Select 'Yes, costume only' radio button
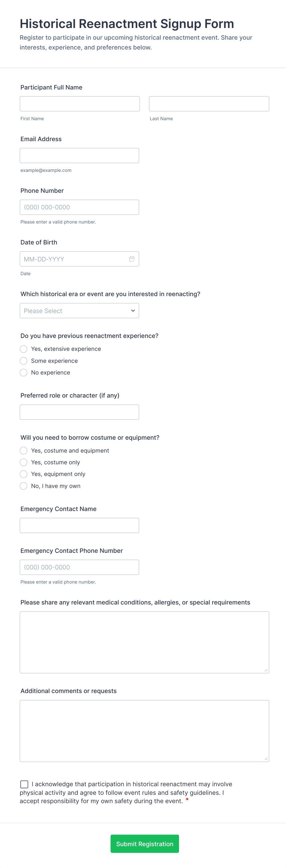The width and height of the screenshot is (286, 868). [x=24, y=462]
